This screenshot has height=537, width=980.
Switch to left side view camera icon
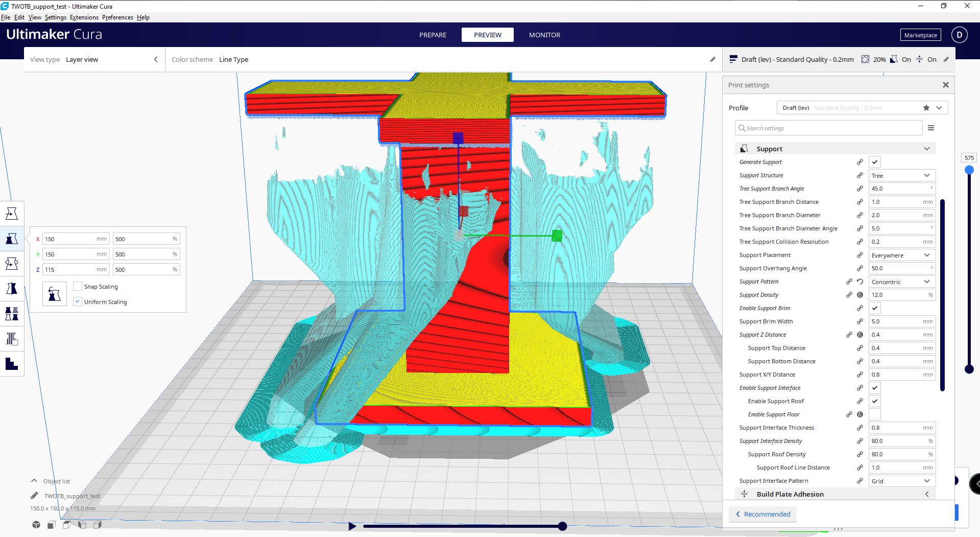(x=82, y=525)
